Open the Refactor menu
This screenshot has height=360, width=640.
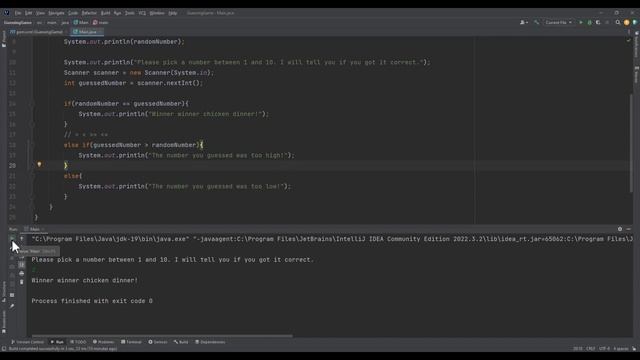(x=89, y=13)
